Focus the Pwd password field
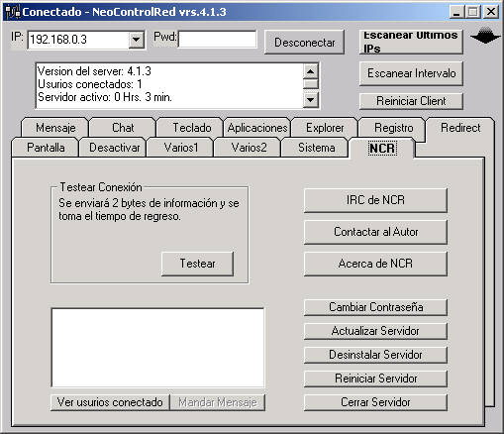This screenshot has height=434, width=504. [217, 40]
